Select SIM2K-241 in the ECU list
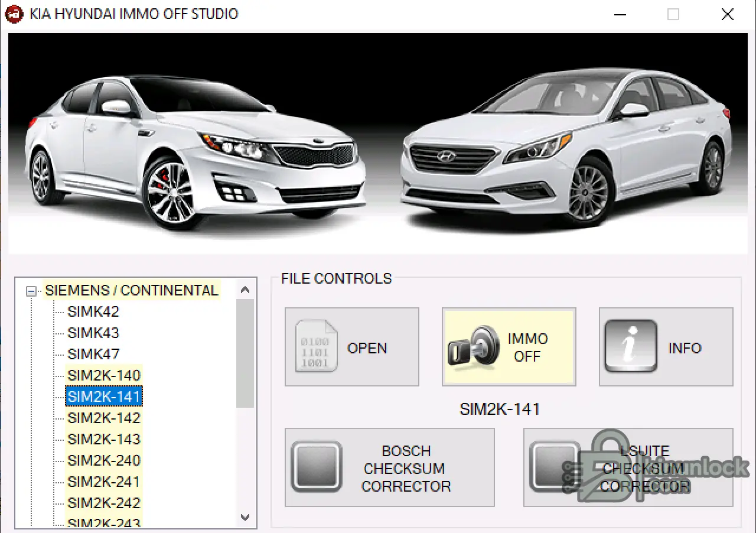The height and width of the screenshot is (533, 756). 104,482
